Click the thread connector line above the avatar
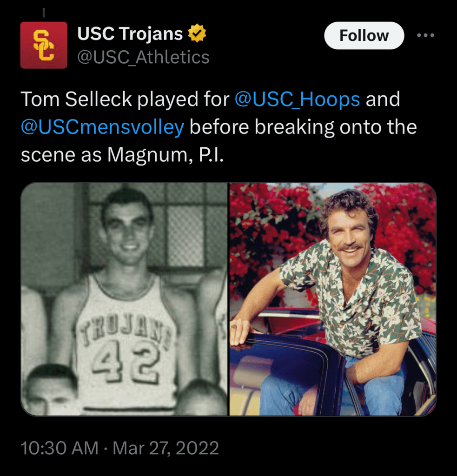This screenshot has height=476, width=457. pos(44,13)
